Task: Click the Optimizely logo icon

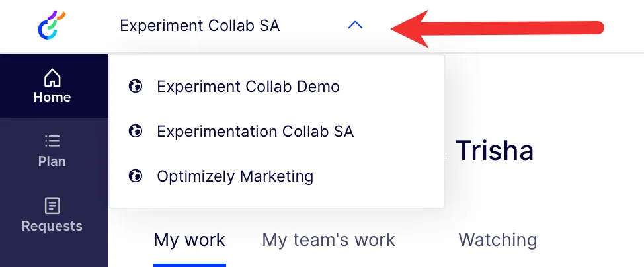Action: pyautogui.click(x=52, y=25)
